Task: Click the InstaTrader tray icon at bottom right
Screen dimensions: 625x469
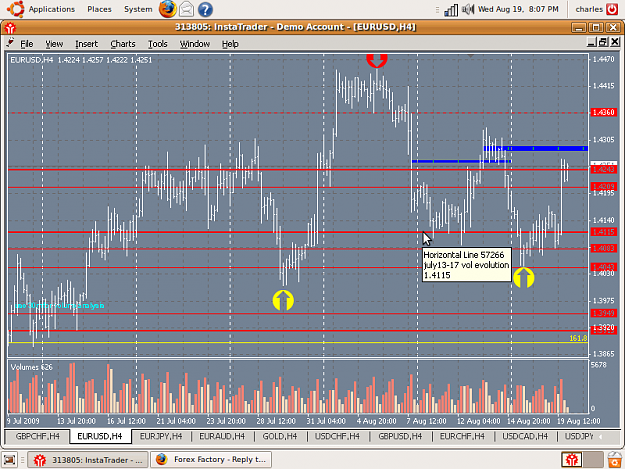Action: [x=572, y=460]
